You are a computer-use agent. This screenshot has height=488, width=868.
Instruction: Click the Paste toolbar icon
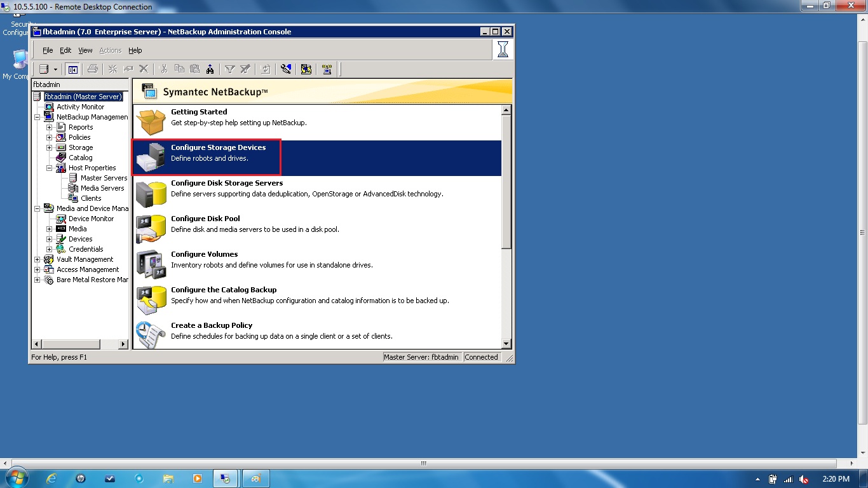tap(195, 69)
